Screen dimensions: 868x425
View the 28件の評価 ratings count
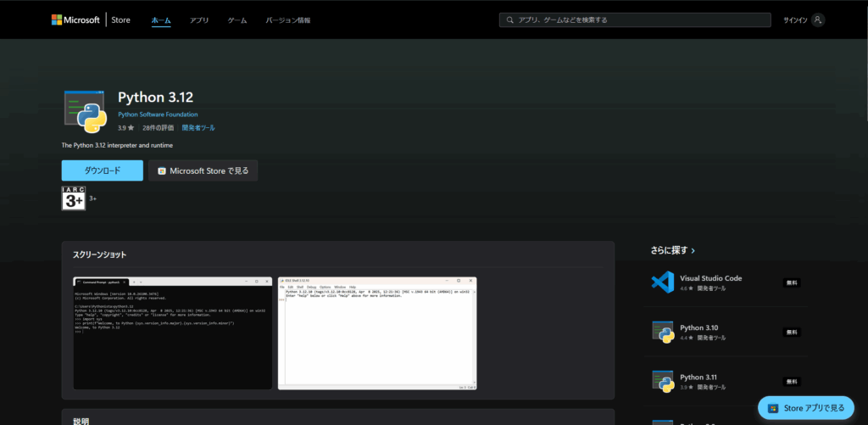158,127
